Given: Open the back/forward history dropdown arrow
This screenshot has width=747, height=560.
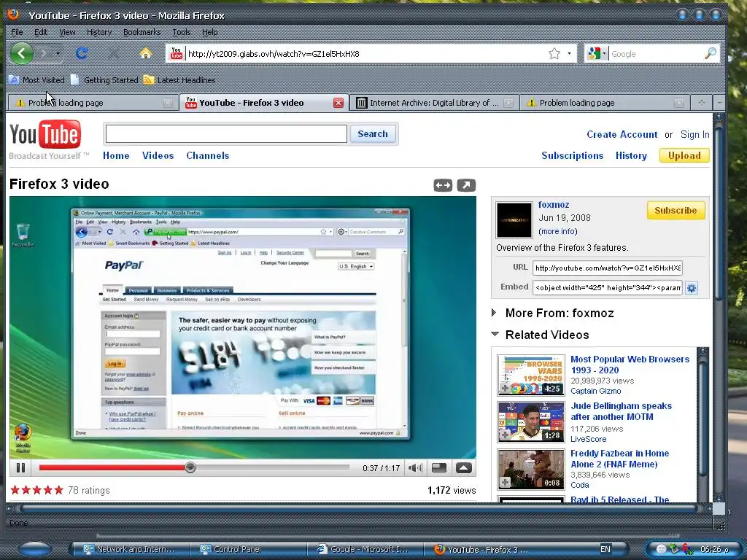Looking at the screenshot, I should click(x=58, y=53).
